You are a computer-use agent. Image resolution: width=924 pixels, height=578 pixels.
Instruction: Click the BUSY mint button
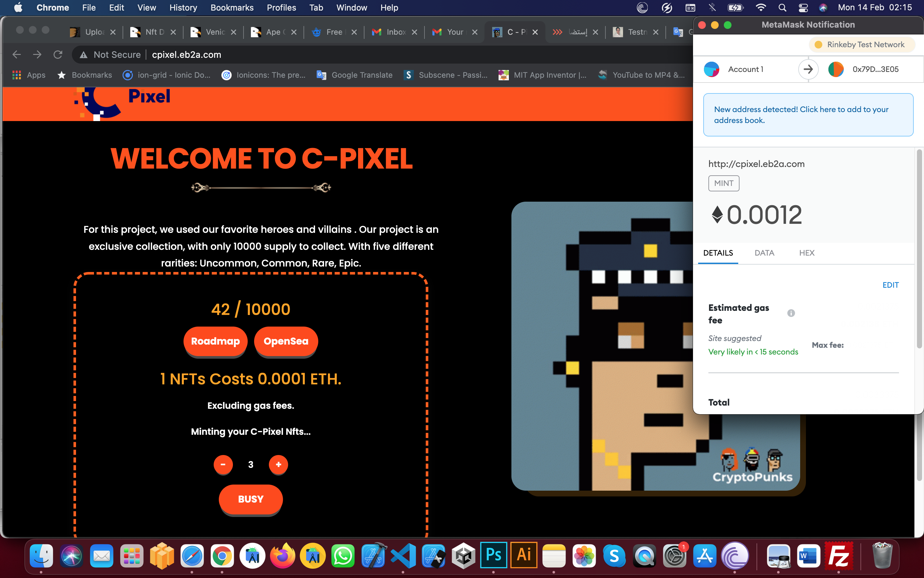(x=251, y=499)
